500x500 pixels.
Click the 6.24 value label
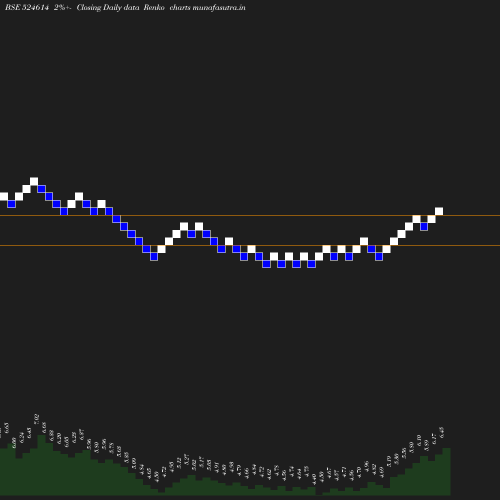(x=22, y=437)
